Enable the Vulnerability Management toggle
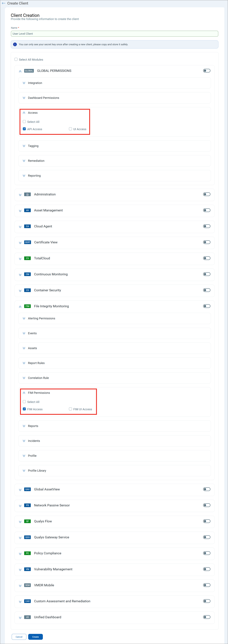 [x=207, y=569]
